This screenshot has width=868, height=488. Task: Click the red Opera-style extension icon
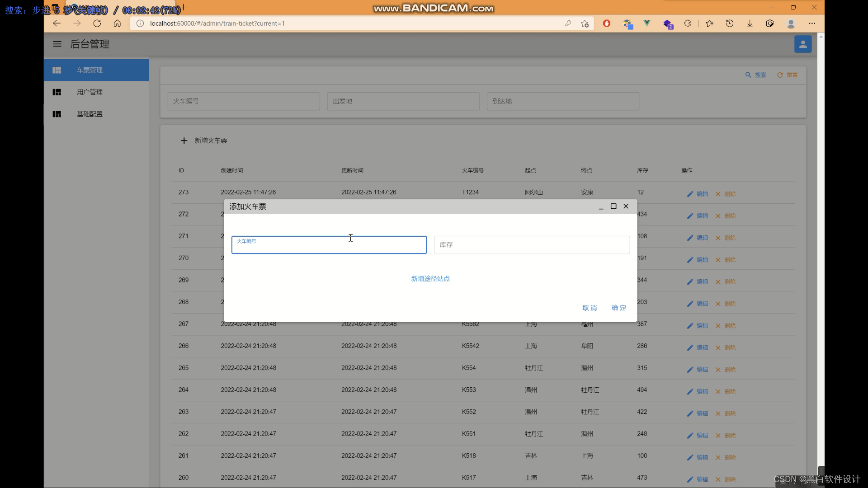click(607, 23)
